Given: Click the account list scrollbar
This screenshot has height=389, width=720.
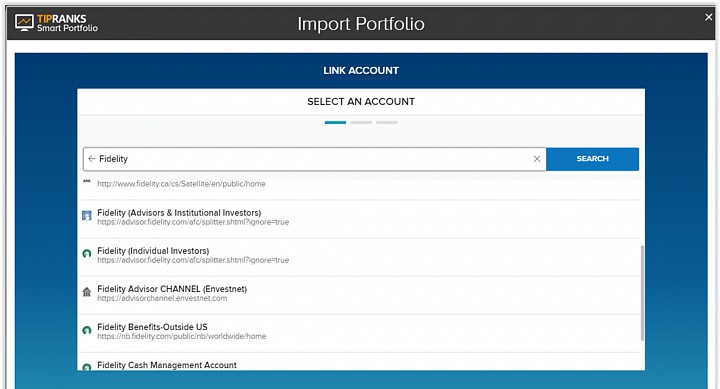Looking at the screenshot, I should (x=642, y=293).
